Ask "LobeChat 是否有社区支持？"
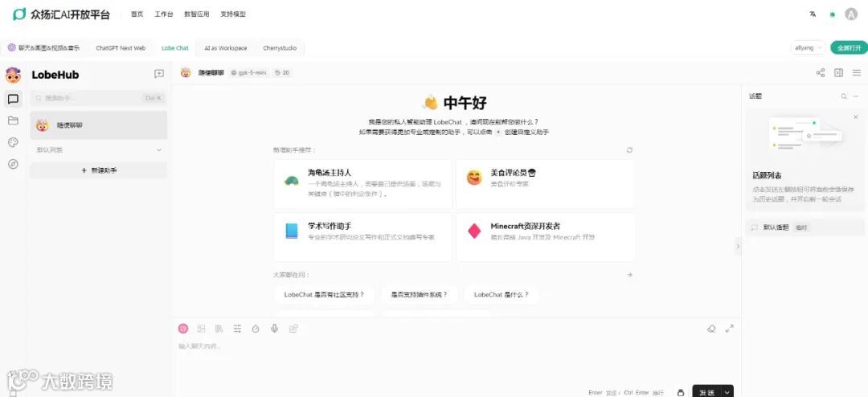The width and height of the screenshot is (868, 397). (324, 295)
